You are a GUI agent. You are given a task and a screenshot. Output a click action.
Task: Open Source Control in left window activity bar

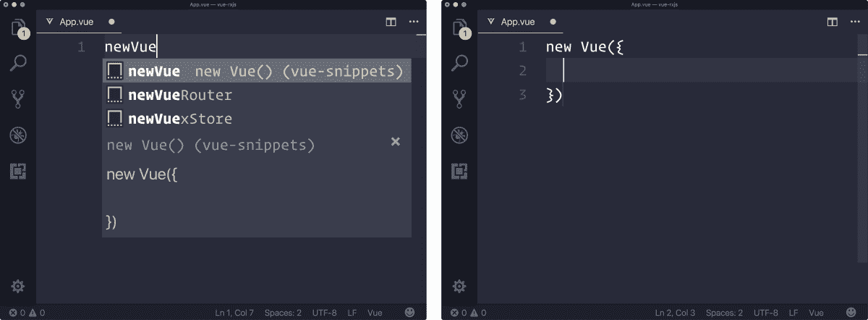17,99
